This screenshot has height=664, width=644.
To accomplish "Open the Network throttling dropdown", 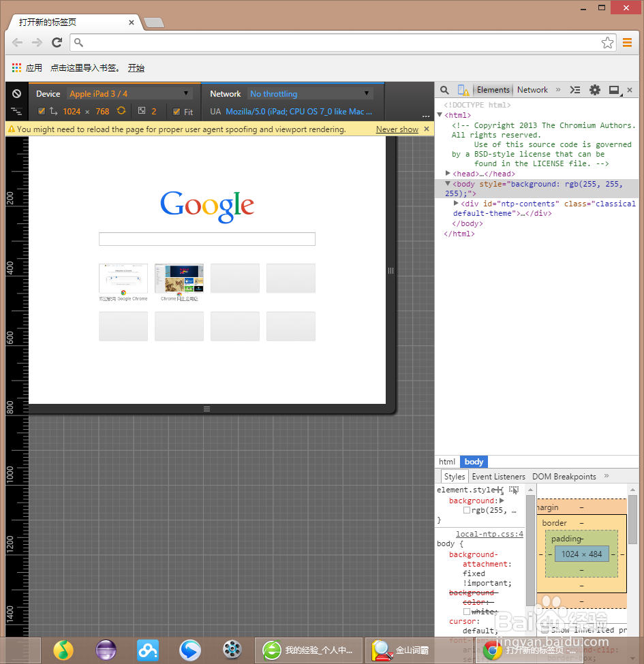I will click(311, 93).
